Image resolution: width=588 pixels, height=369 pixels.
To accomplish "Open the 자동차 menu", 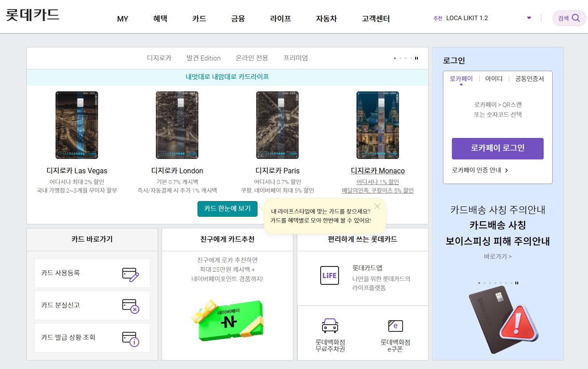I will click(x=326, y=19).
